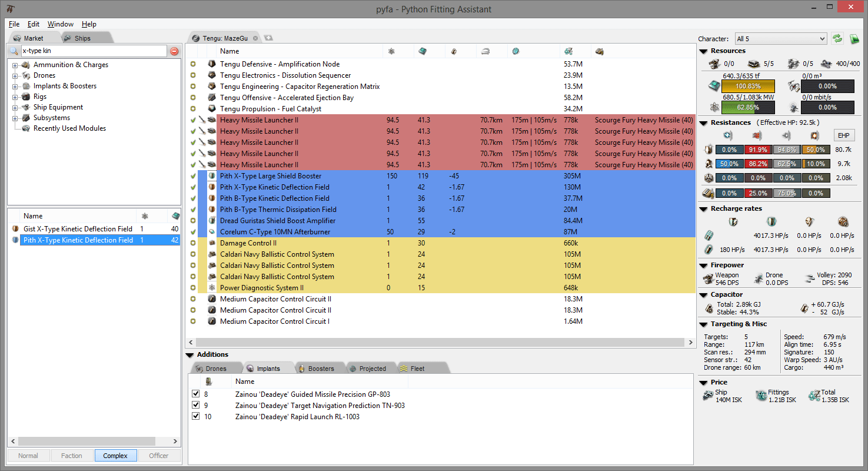
Task: Collapse the Resistances section
Action: point(703,123)
